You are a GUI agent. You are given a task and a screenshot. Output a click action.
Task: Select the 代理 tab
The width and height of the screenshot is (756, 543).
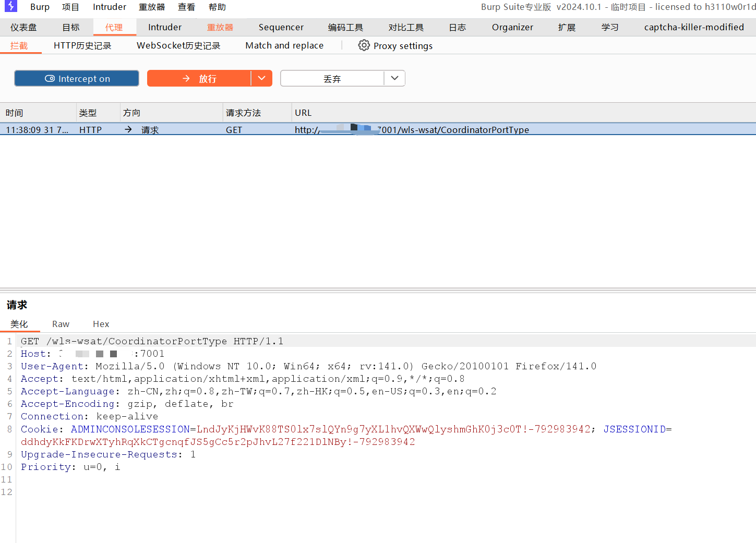point(114,27)
